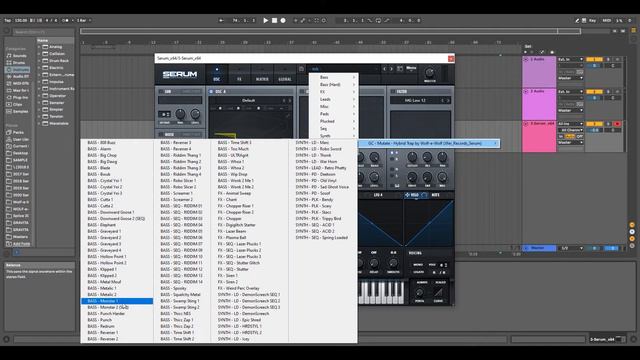Open the Drums category in the browser
Screen dimensions: 640x360
pyautogui.click(x=19, y=63)
